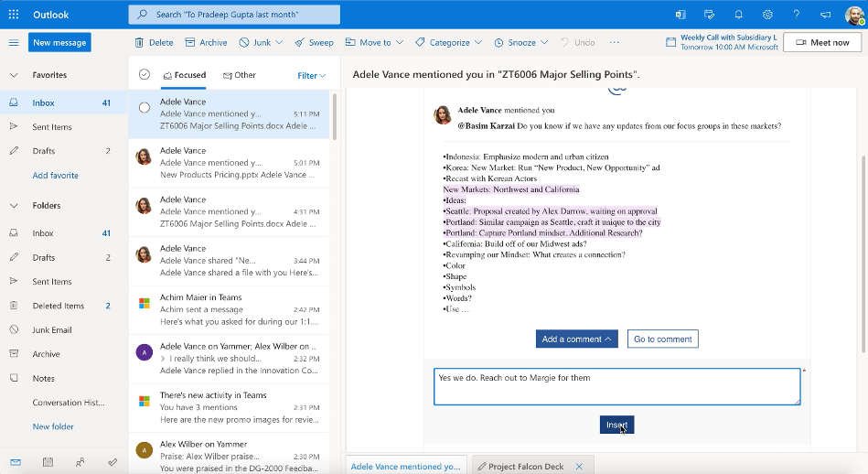Collapse the Favorites folder section
Image resolution: width=868 pixels, height=474 pixels.
point(14,75)
